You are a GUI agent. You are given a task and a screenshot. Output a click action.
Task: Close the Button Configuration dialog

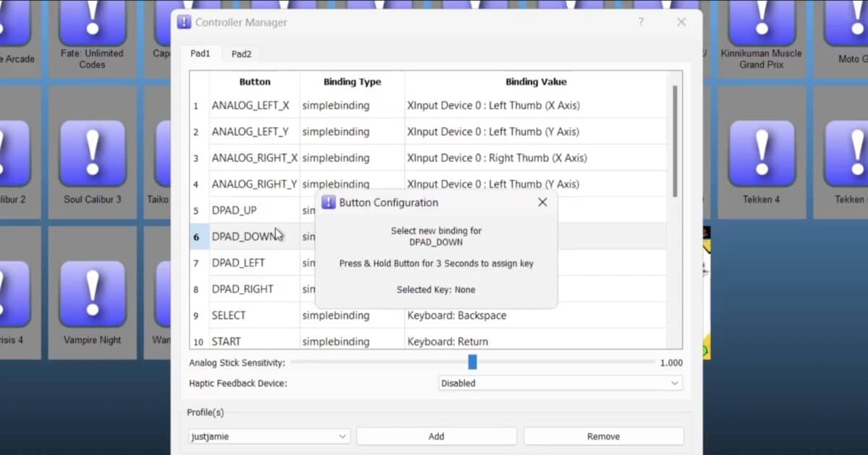[542, 203]
